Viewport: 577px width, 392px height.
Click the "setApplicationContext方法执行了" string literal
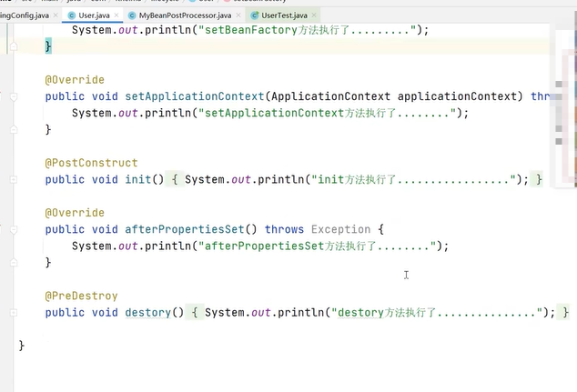[327, 113]
